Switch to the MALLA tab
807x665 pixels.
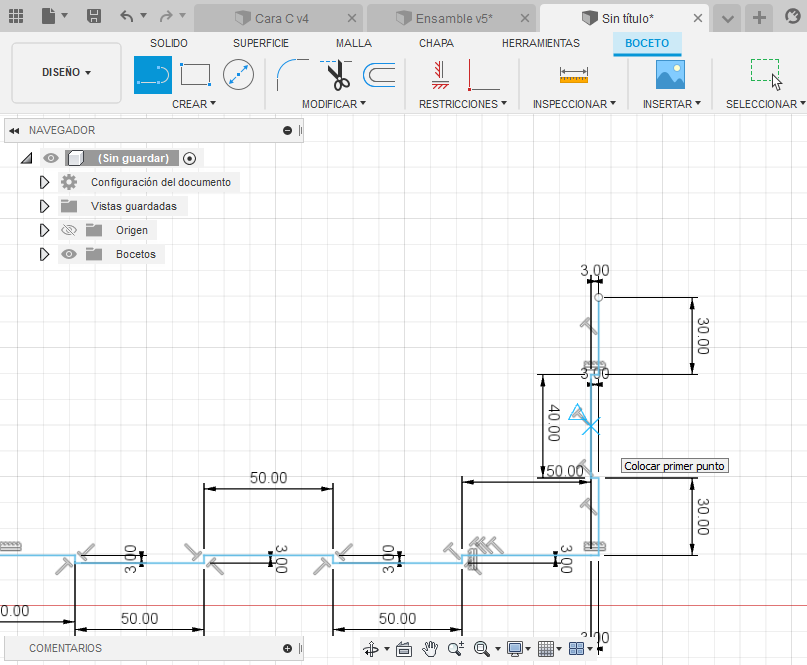tap(354, 43)
